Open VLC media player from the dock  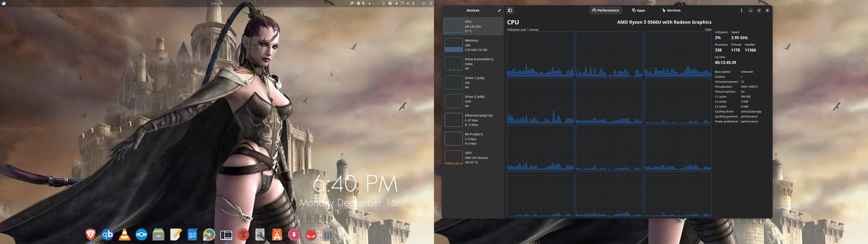point(124,234)
